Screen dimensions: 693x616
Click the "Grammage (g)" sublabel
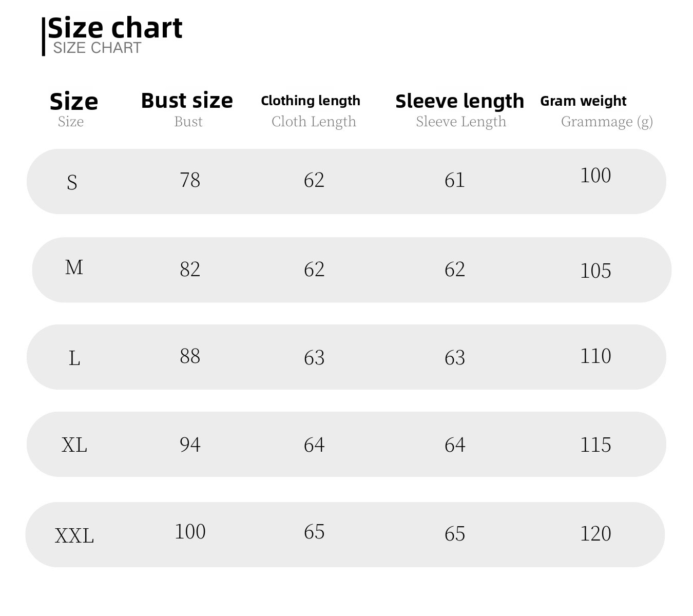606,122
